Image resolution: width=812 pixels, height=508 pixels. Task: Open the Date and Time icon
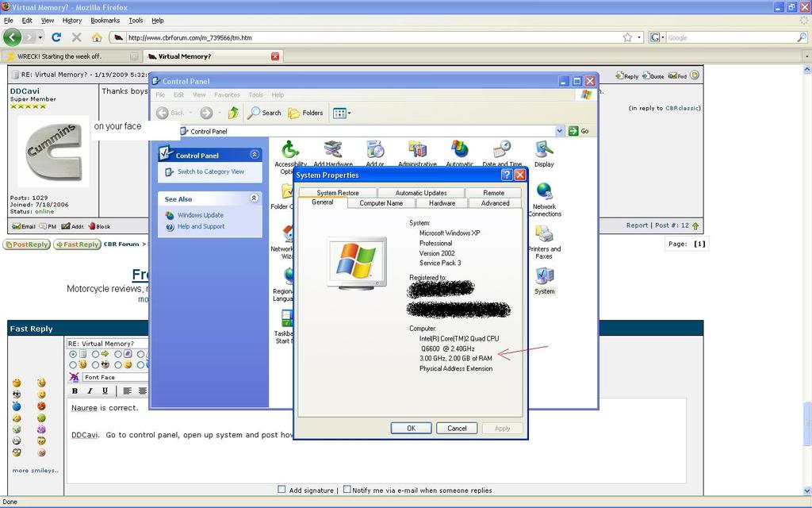pyautogui.click(x=502, y=153)
